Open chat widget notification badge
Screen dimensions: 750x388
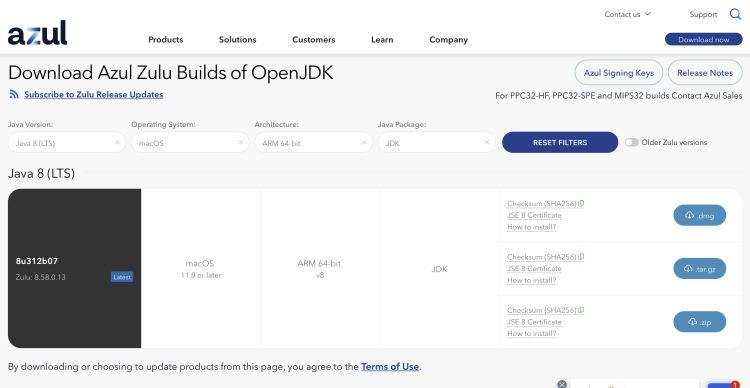pos(734,385)
